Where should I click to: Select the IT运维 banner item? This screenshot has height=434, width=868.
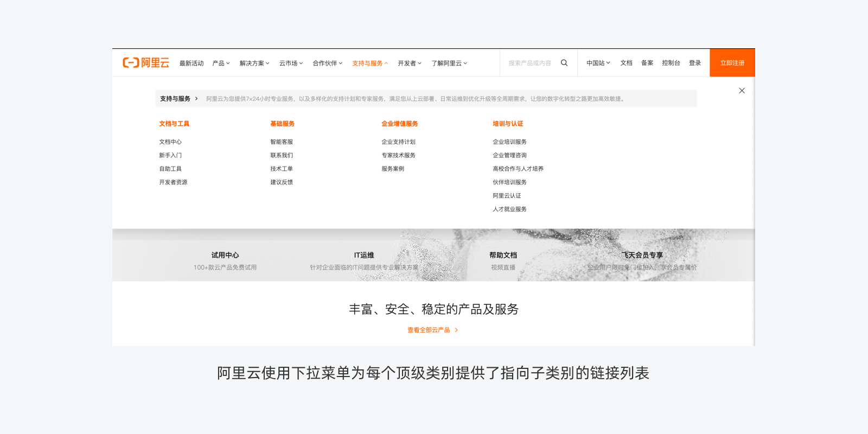[364, 260]
